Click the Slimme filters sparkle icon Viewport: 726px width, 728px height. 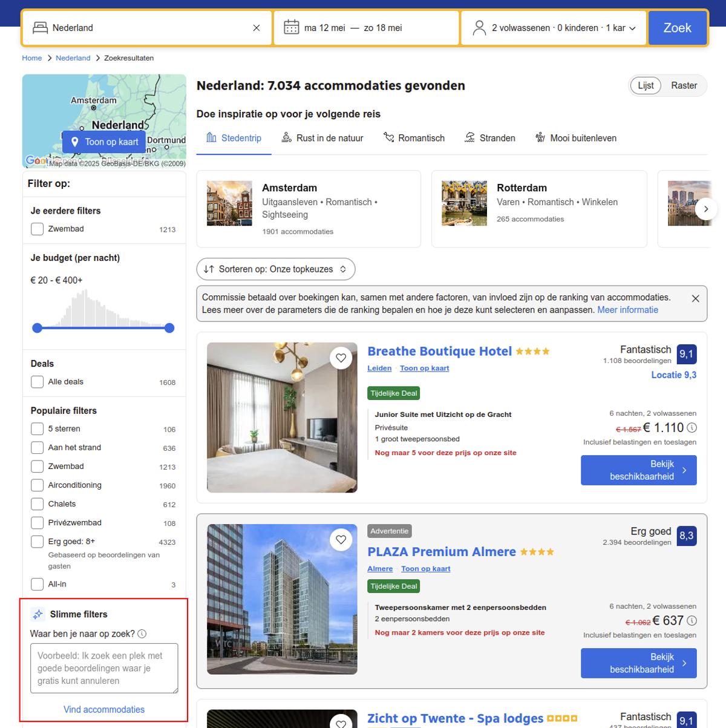point(38,614)
